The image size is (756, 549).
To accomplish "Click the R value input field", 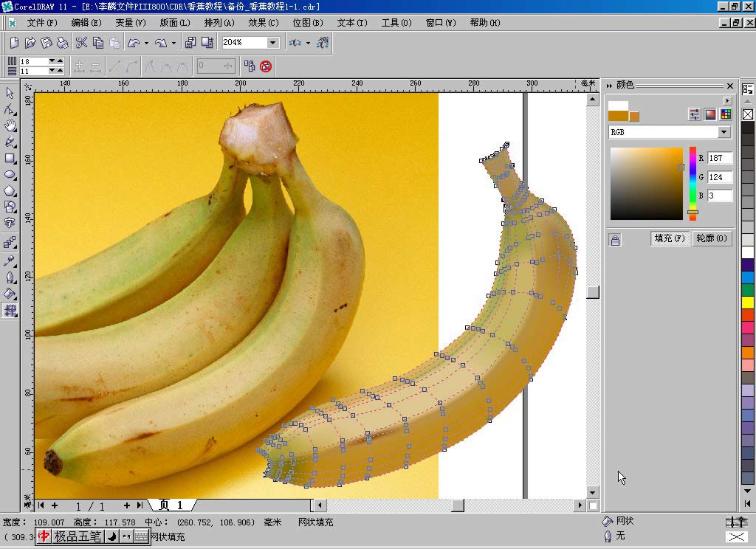I will (x=719, y=158).
